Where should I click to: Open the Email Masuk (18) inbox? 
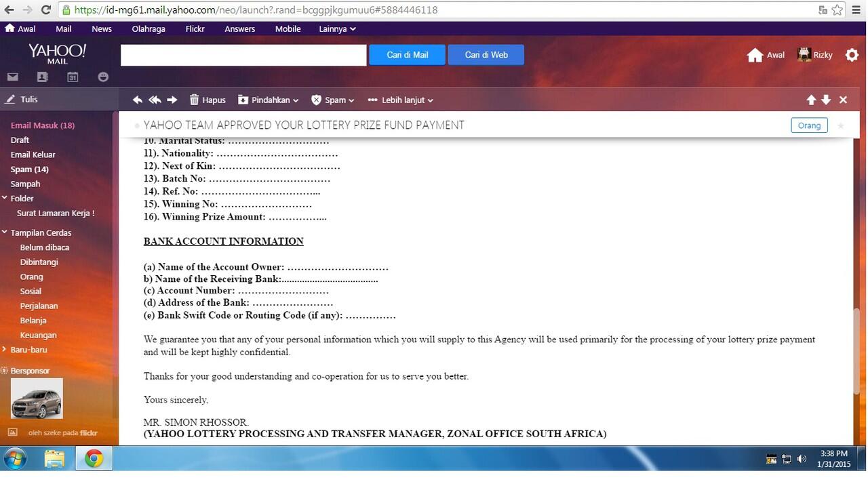point(43,125)
